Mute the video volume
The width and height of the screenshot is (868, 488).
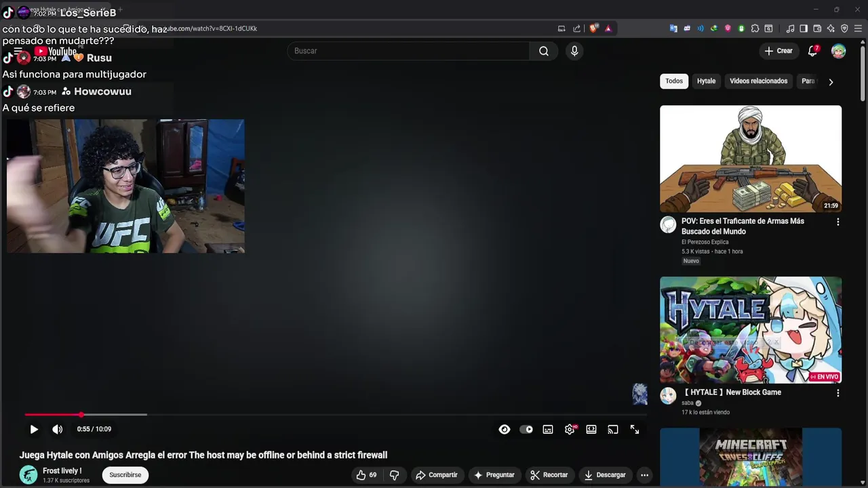point(58,429)
